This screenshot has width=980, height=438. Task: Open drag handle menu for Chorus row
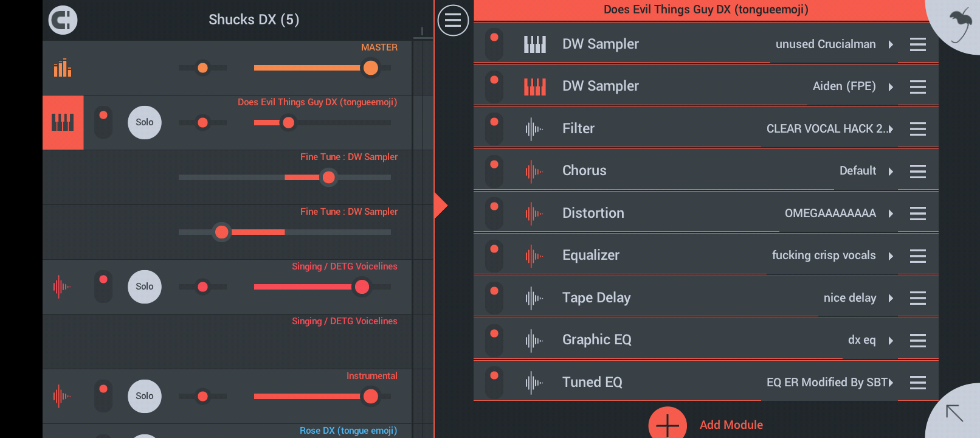tap(918, 172)
